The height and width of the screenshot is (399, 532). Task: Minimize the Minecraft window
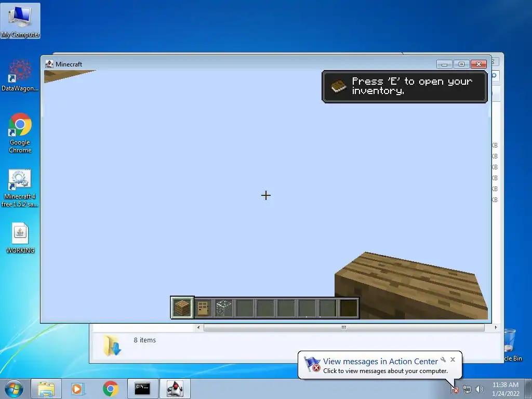tap(445, 64)
